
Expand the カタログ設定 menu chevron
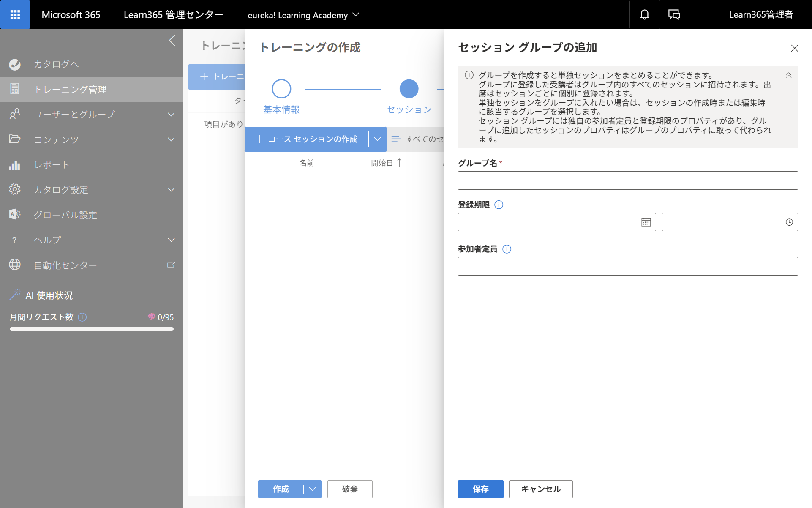click(171, 190)
